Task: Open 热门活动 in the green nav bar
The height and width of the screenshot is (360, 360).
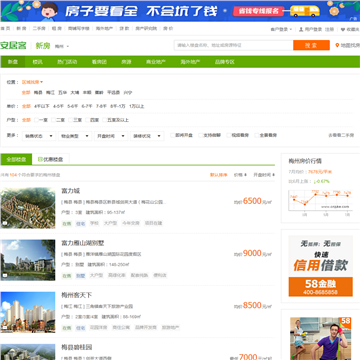Action: pos(67,62)
